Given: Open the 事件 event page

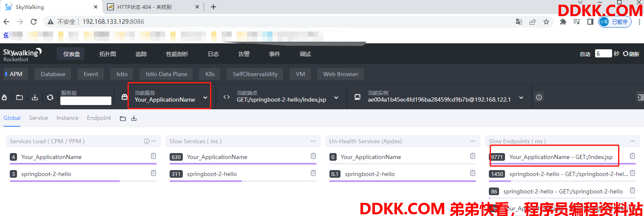Looking at the screenshot, I should [275, 54].
